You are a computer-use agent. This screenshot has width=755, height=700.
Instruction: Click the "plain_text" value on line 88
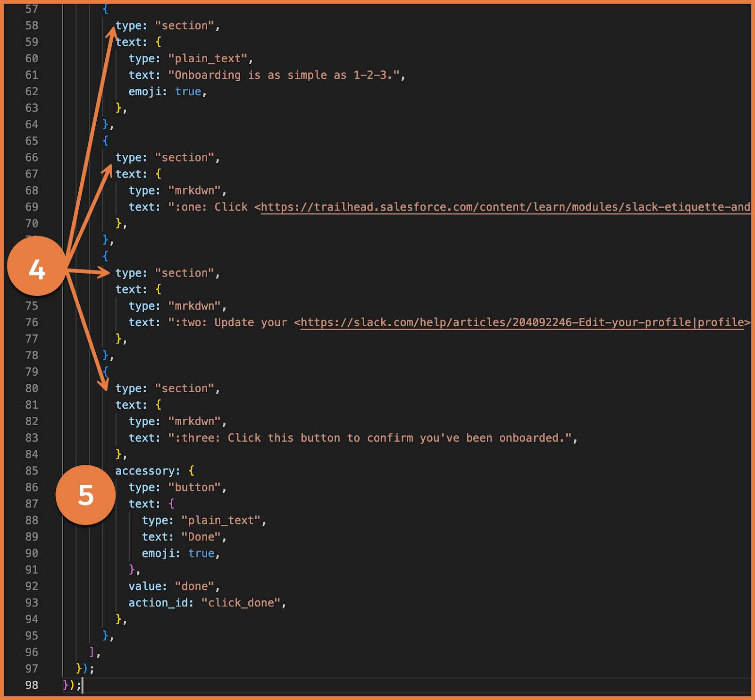point(221,521)
